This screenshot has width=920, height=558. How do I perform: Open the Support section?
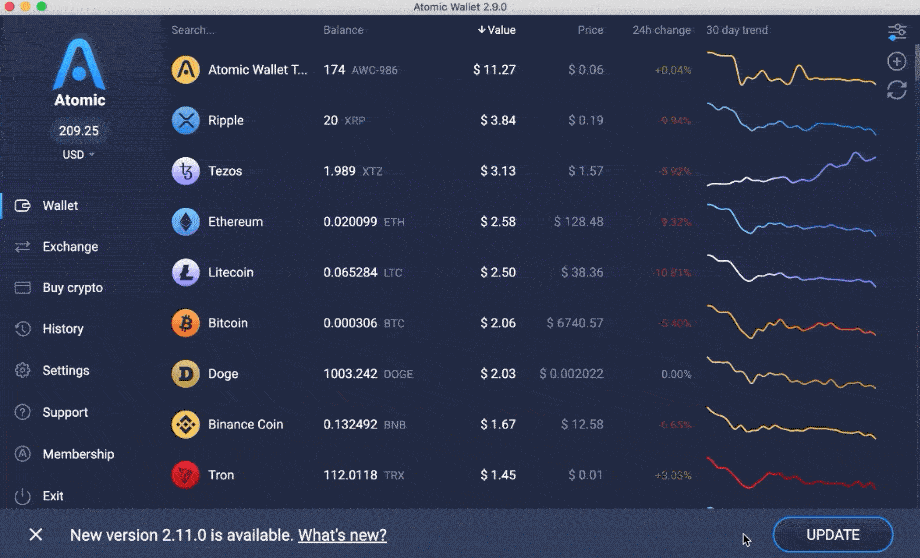pos(65,412)
